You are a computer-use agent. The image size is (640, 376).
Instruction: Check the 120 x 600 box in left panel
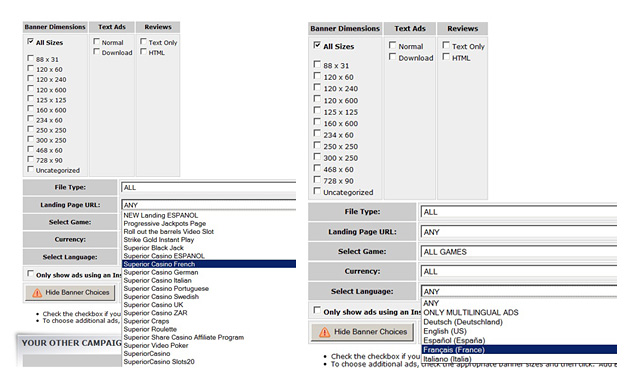pyautogui.click(x=31, y=89)
